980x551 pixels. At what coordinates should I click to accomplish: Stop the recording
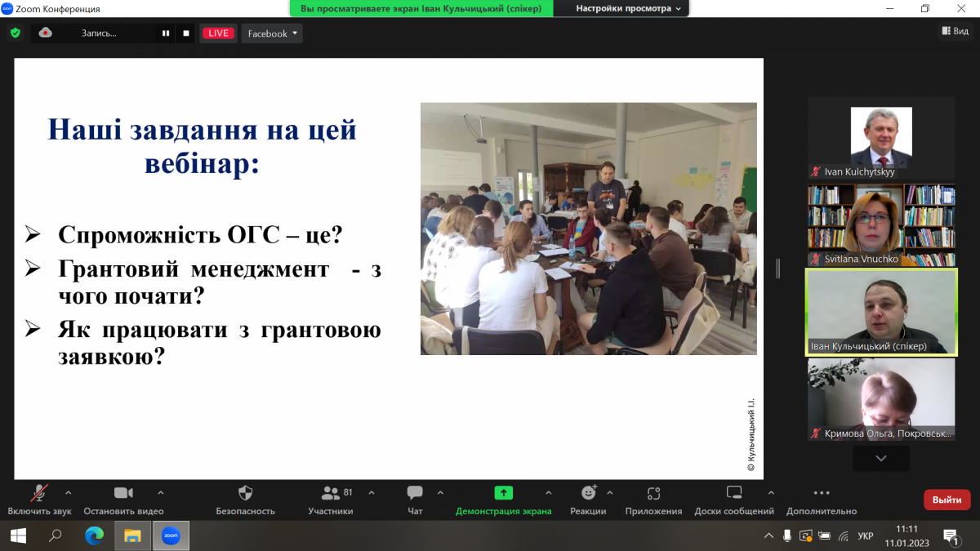point(186,33)
